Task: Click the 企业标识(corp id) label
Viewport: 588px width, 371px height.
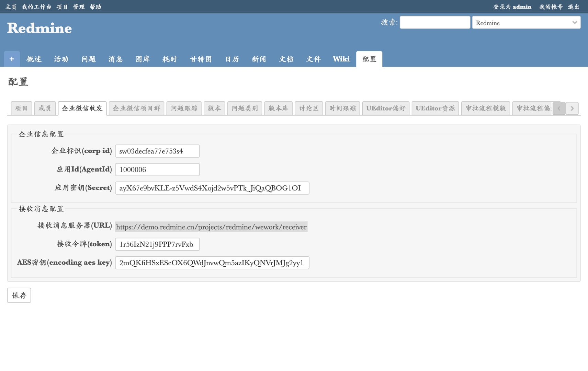Action: point(81,151)
